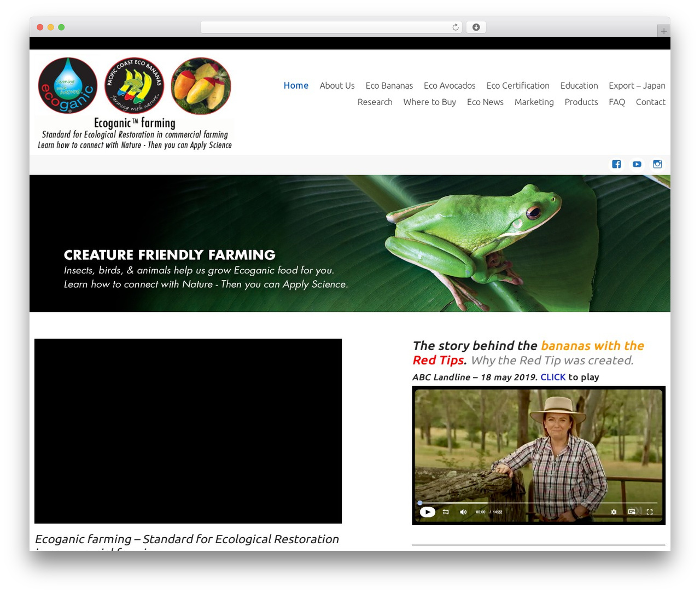
Task: Click the blue CLICK link
Action: (x=553, y=377)
